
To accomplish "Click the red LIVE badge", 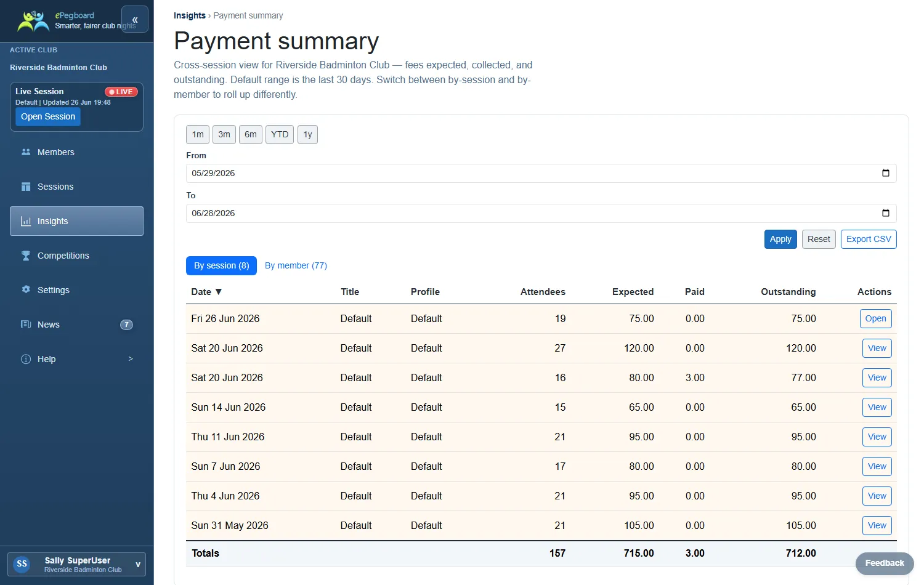I will click(x=121, y=92).
